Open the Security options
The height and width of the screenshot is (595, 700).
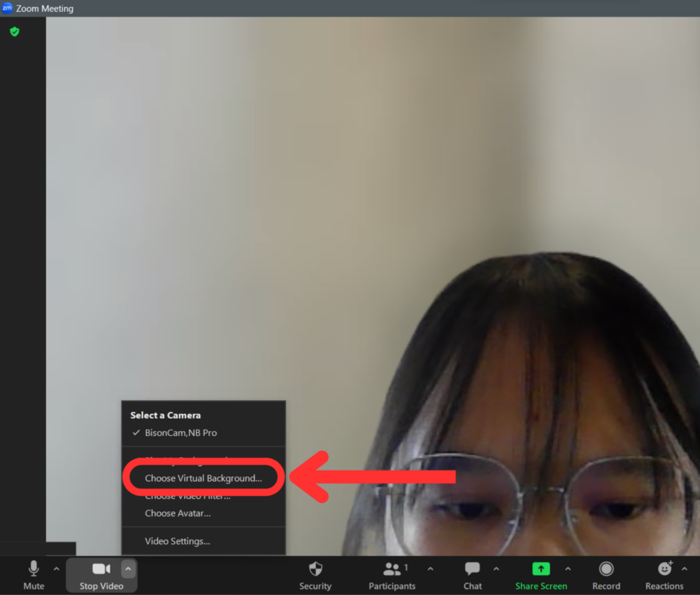tap(315, 575)
